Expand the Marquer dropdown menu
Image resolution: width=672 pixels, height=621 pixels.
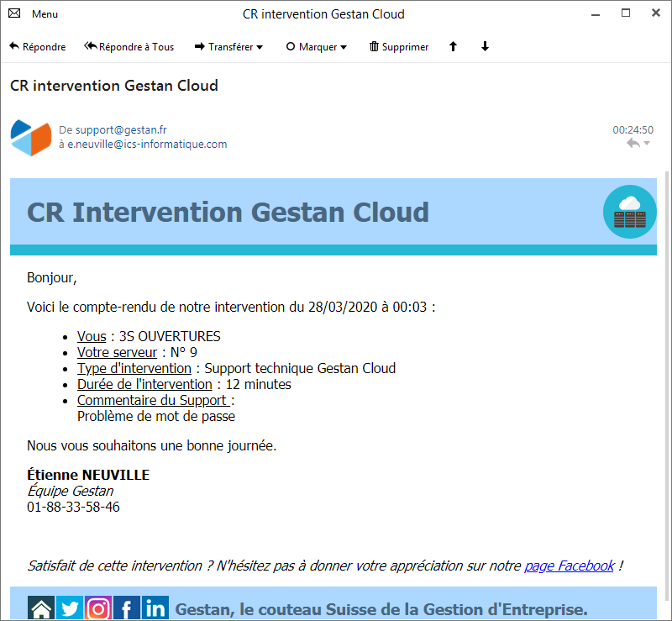(344, 48)
